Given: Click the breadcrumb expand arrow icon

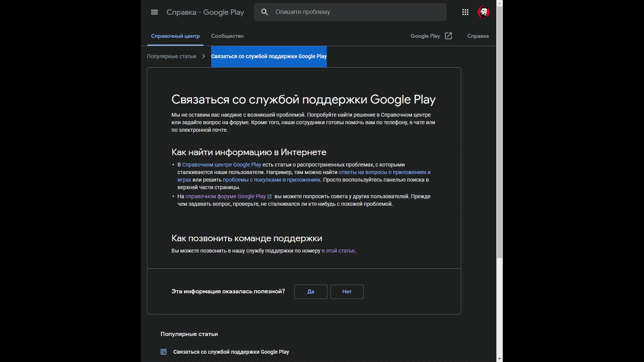Looking at the screenshot, I should point(203,56).
